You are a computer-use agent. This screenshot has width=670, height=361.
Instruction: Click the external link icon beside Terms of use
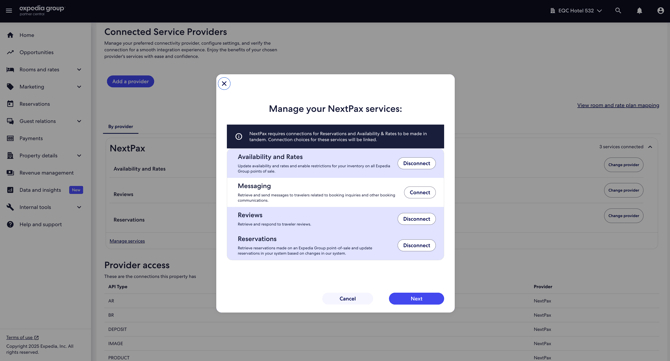click(36, 338)
